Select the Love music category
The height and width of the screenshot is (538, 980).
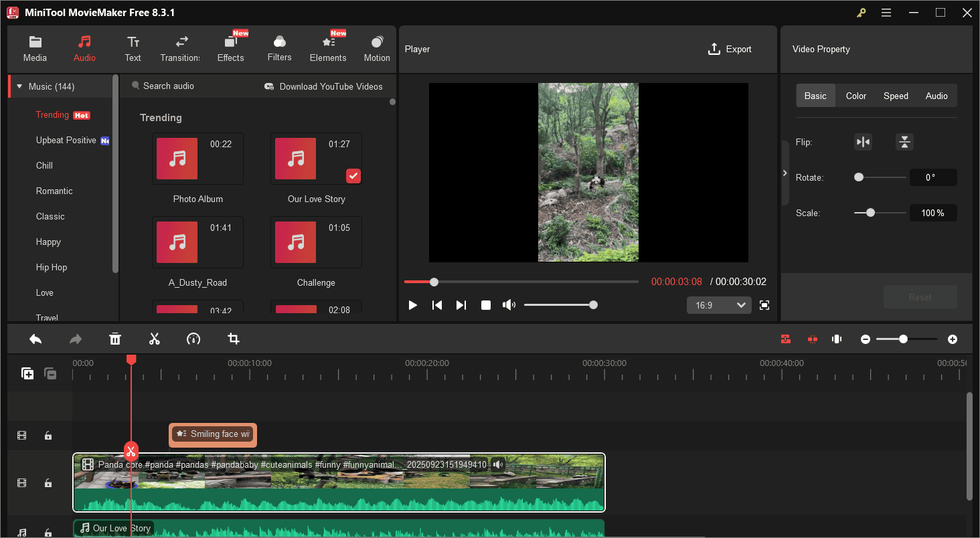pyautogui.click(x=45, y=292)
